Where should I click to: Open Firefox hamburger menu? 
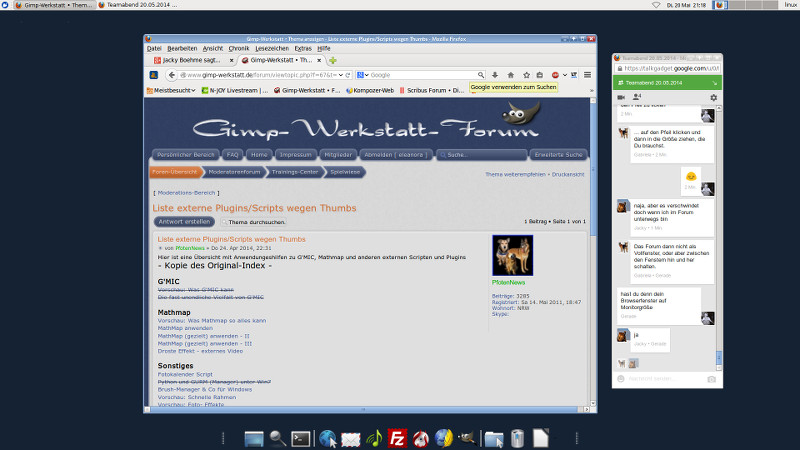tap(587, 75)
